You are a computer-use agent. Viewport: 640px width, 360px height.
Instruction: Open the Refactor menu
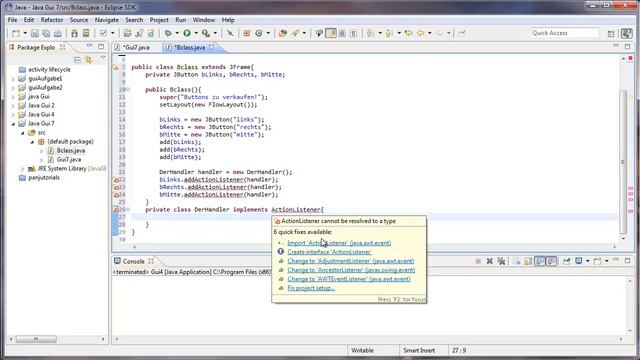[x=52, y=20]
